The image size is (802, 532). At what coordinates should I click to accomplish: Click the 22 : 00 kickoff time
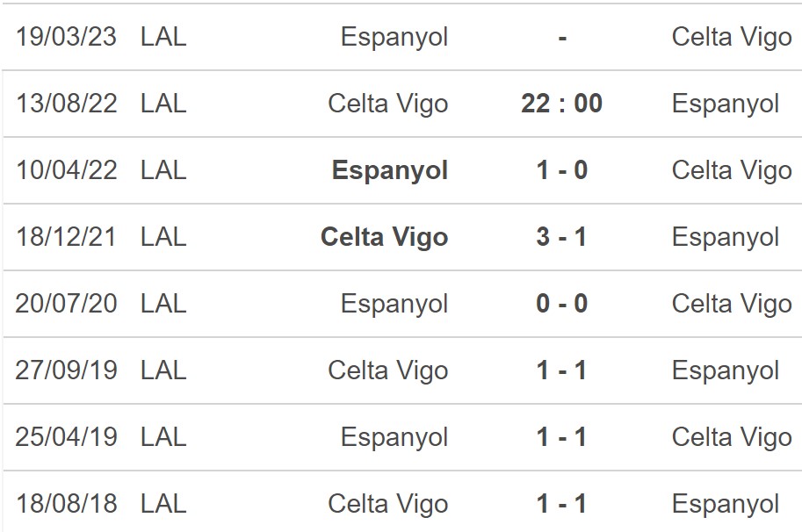click(561, 104)
